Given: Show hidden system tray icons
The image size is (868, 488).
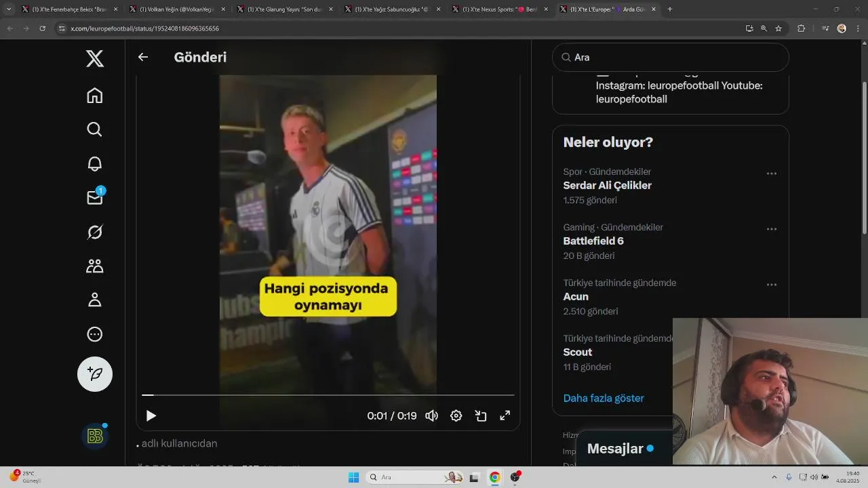Looking at the screenshot, I should [774, 477].
